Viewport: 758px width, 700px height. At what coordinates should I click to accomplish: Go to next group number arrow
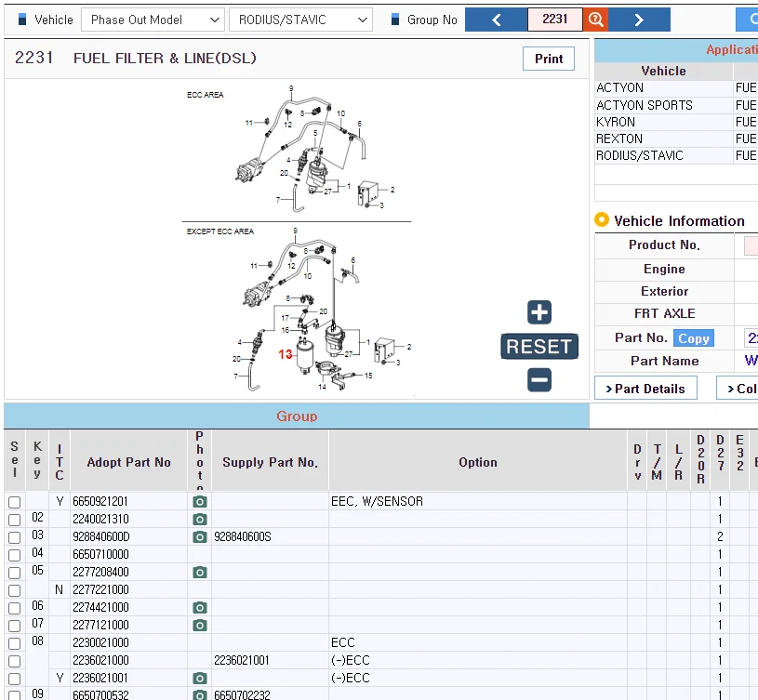[639, 20]
